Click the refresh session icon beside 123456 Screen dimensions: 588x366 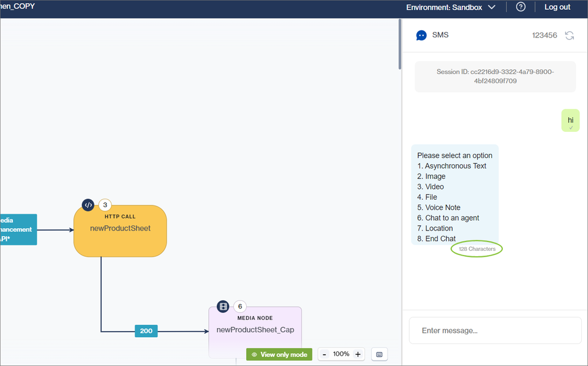(570, 36)
